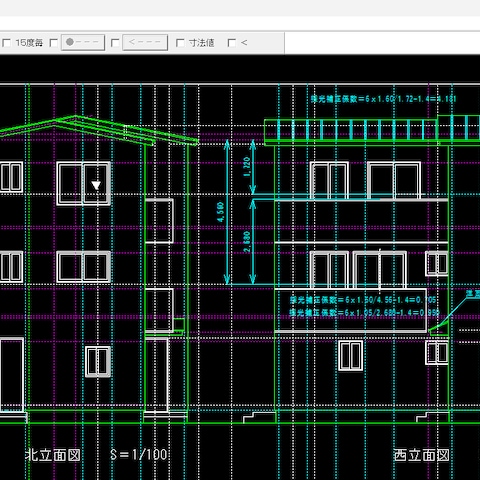
Task: Select the 採光補正係数 formula ending 4.181
Action: pyautogui.click(x=383, y=99)
